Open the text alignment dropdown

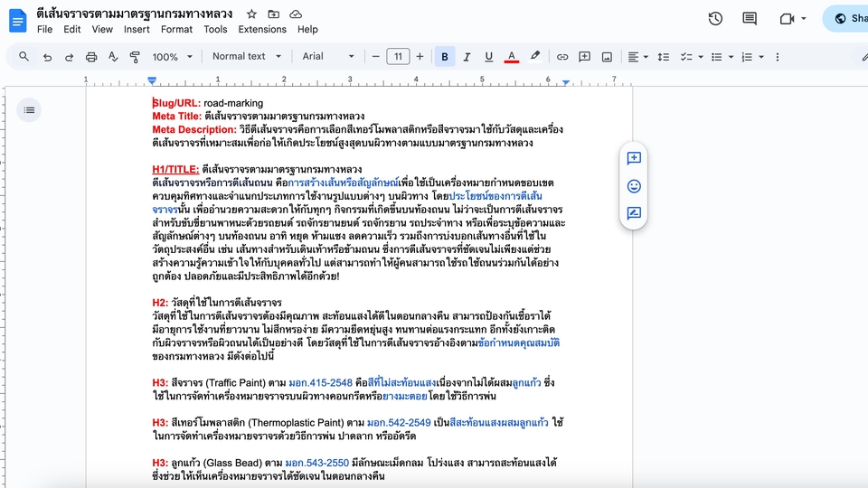coord(637,56)
